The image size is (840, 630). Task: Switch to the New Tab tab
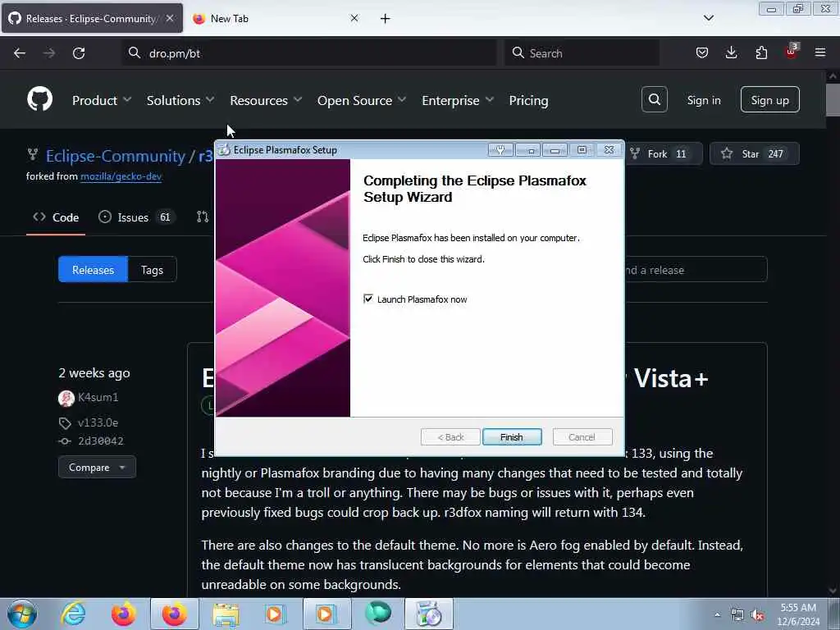pos(276,18)
